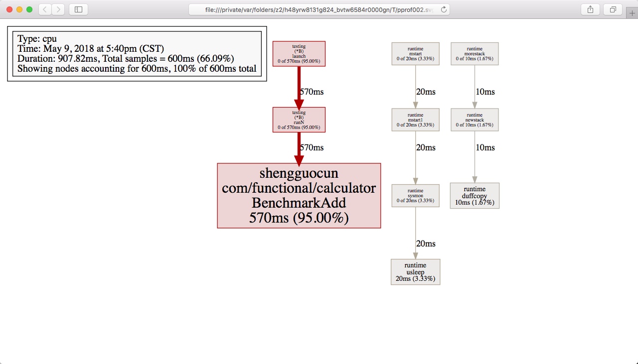Select the runtime duffcopy 10ms node
Viewport: 638px width, 364px height.
[475, 196]
